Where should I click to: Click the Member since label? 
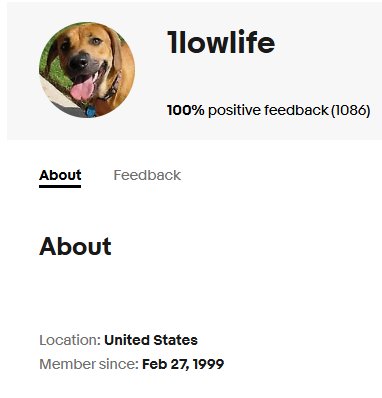pos(89,364)
